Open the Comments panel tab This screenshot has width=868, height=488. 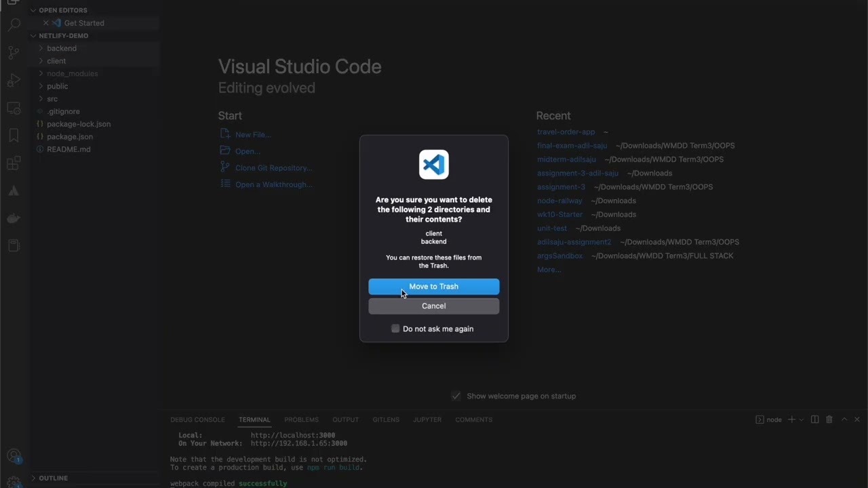(x=473, y=420)
